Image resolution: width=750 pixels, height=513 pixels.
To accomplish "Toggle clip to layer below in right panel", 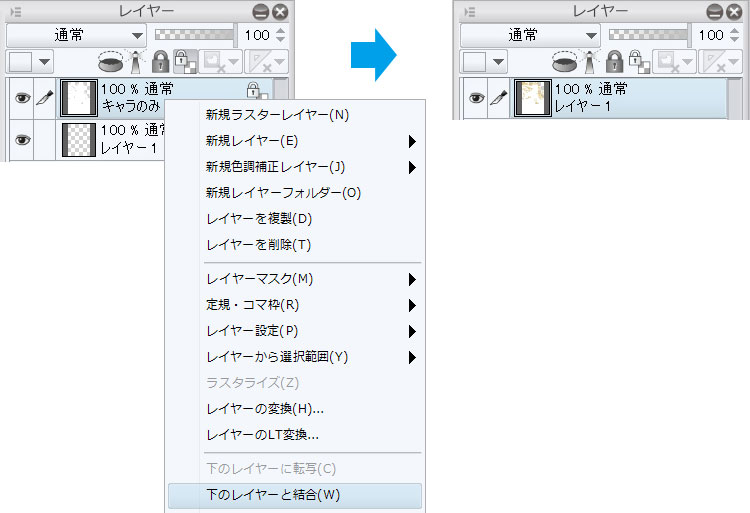I will tap(564, 62).
